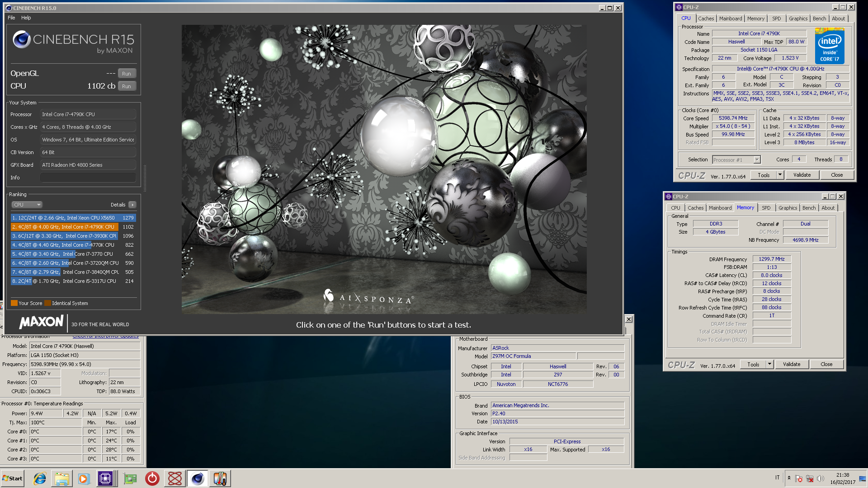This screenshot has height=488, width=868.
Task: Click Close button in Memory CPU-Z window
Action: coord(826,365)
